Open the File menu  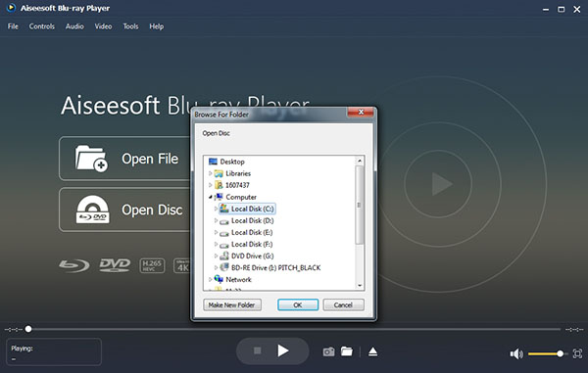pyautogui.click(x=13, y=26)
